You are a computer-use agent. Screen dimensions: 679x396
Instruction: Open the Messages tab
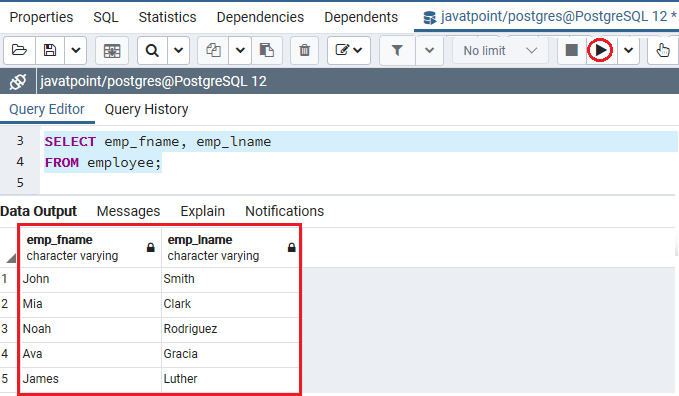128,211
